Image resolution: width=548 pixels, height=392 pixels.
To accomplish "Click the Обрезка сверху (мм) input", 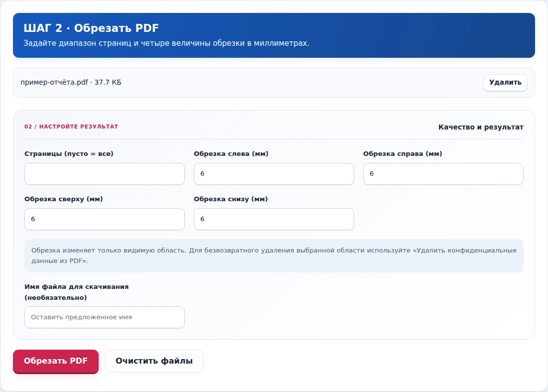I will pyautogui.click(x=105, y=219).
